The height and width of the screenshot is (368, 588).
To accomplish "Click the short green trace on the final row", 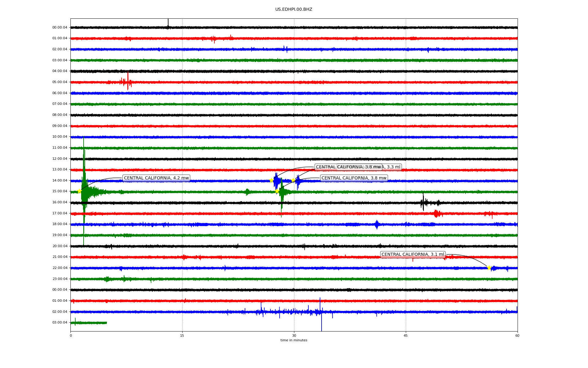I will (x=89, y=323).
